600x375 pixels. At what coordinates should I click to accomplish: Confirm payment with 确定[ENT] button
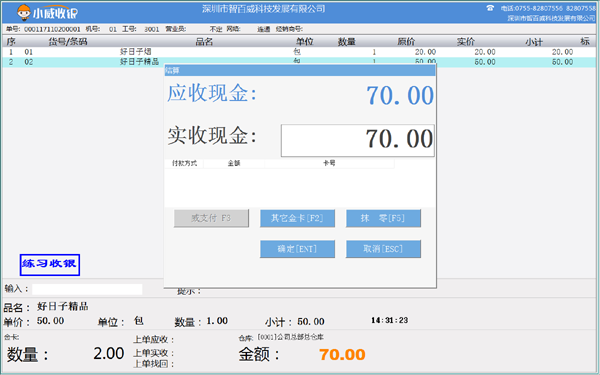click(x=297, y=249)
